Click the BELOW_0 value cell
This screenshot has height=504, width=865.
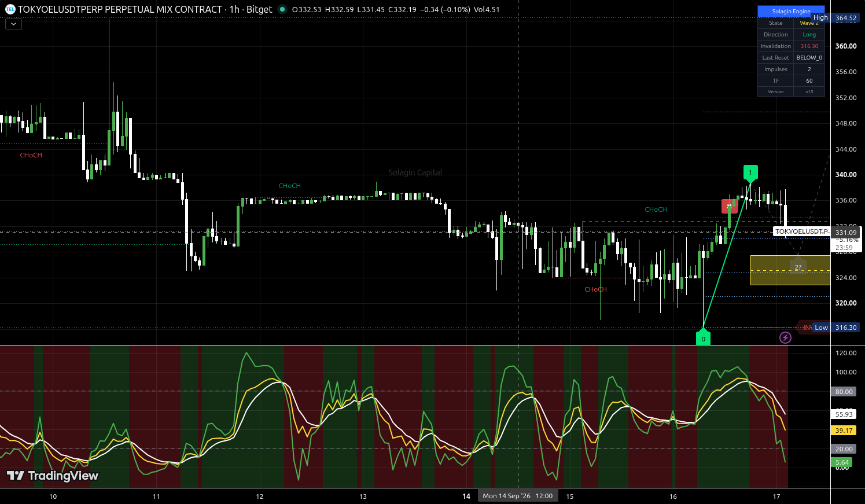point(809,58)
